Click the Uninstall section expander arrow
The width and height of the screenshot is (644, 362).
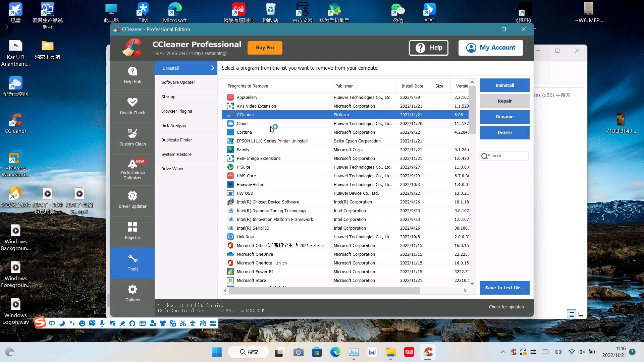click(212, 68)
